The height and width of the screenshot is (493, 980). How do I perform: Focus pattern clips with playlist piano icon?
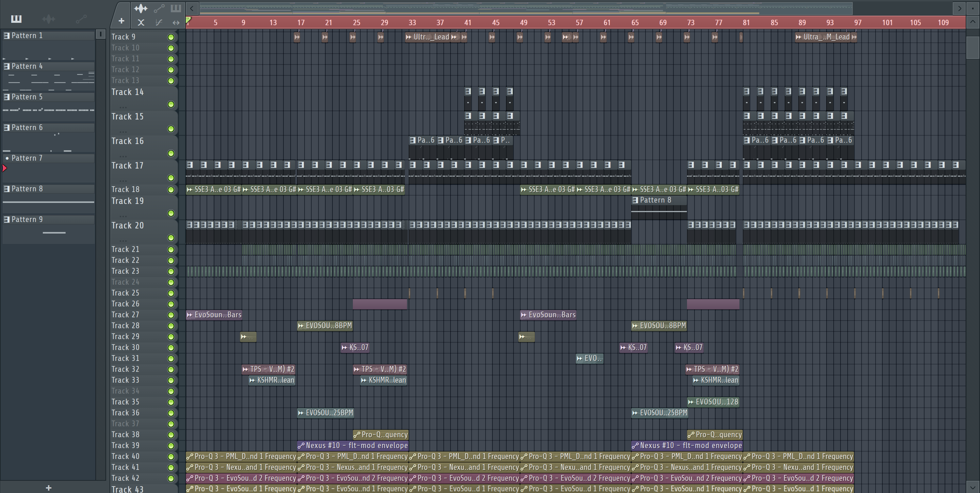[x=176, y=8]
